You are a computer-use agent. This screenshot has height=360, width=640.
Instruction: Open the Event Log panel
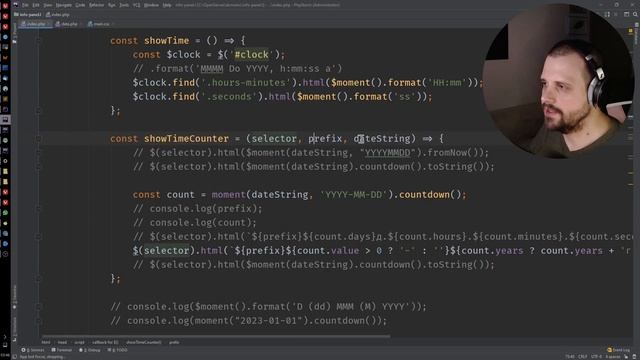(x=618, y=350)
